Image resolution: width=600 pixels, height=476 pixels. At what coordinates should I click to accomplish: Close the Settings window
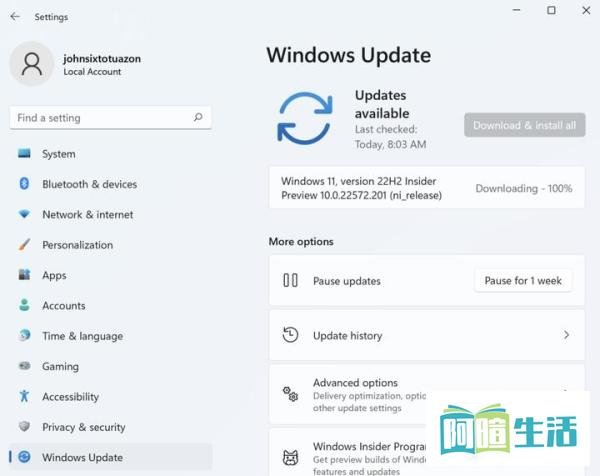[x=586, y=10]
